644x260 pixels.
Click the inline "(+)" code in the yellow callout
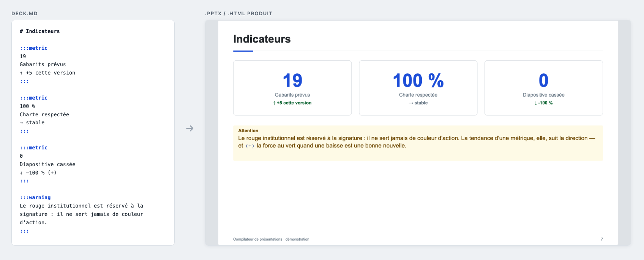tap(250, 146)
